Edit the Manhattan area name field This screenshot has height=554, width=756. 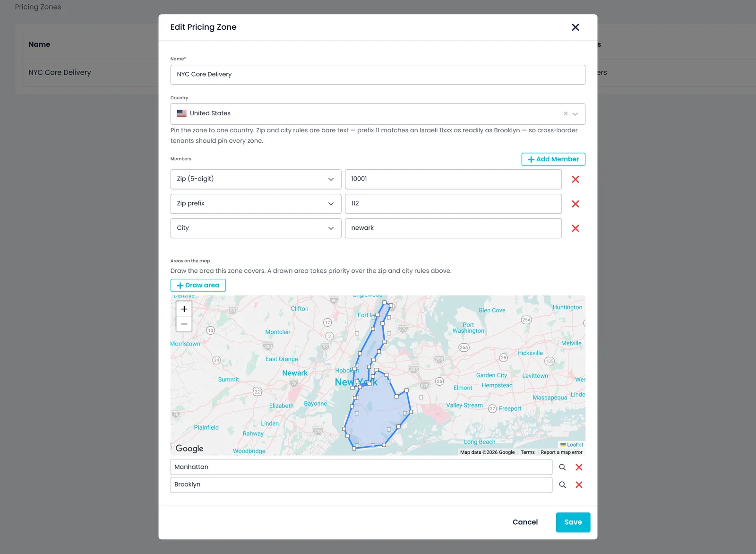[361, 467]
